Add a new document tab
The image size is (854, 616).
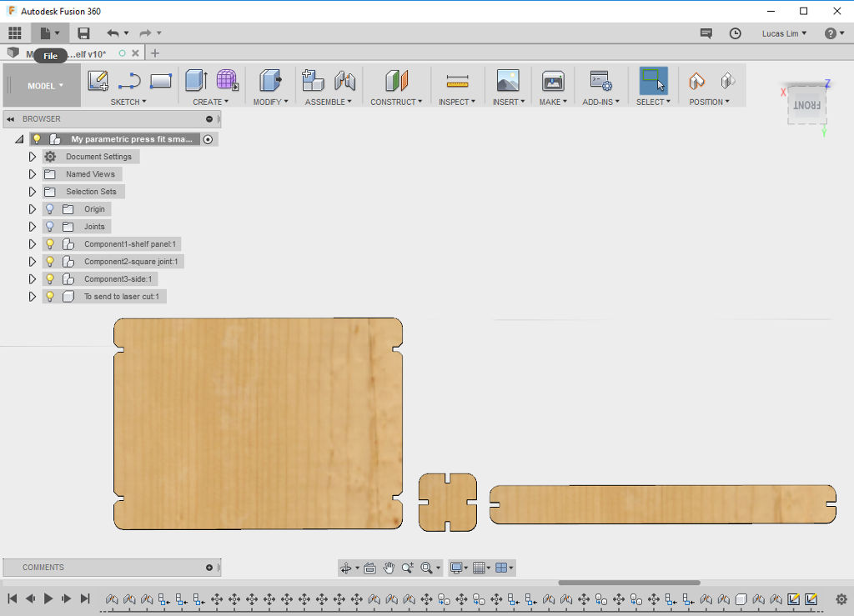tap(155, 53)
